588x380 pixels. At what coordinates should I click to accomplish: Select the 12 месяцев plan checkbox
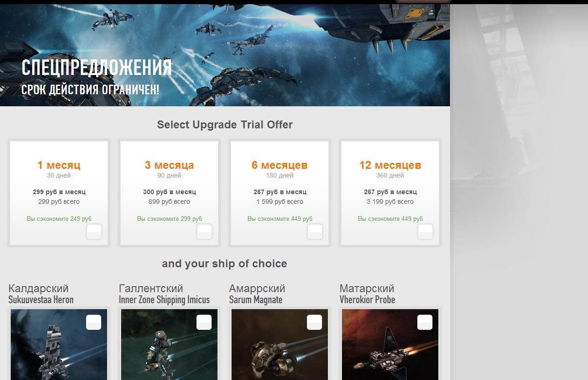(425, 232)
